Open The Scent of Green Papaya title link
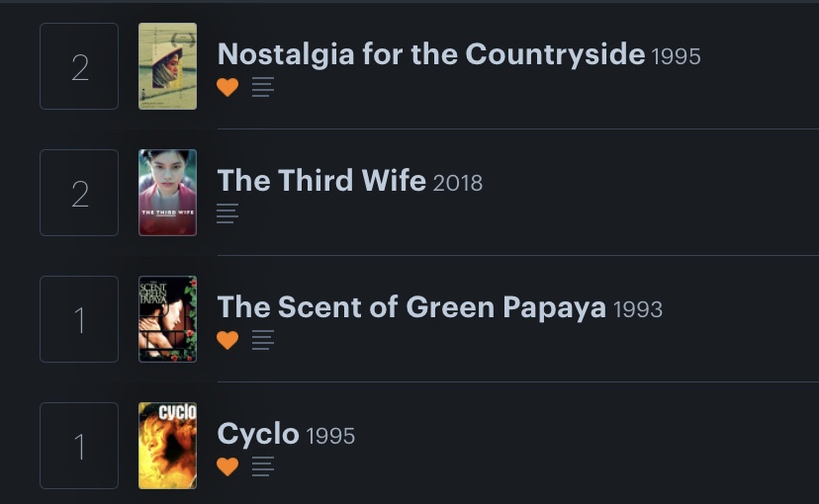Viewport: 819px width, 504px height. [x=411, y=307]
